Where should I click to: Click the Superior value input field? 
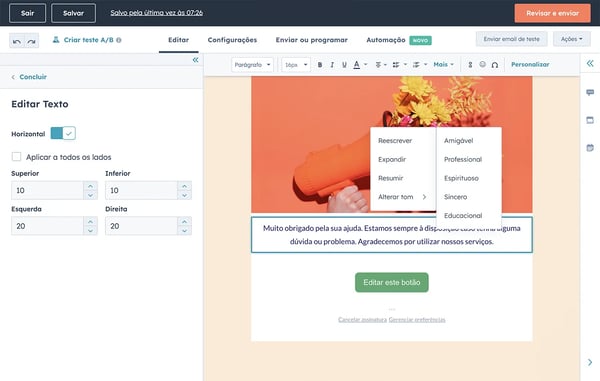click(x=47, y=190)
